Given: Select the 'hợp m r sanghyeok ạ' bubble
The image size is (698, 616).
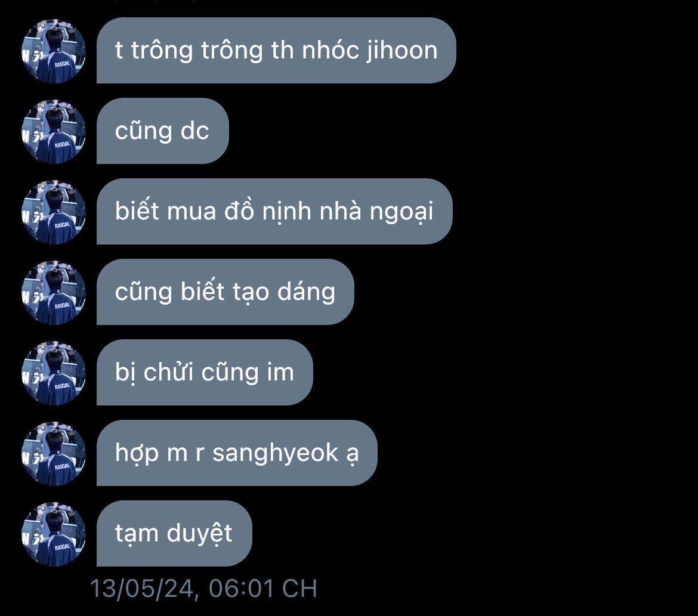Looking at the screenshot, I should (237, 453).
